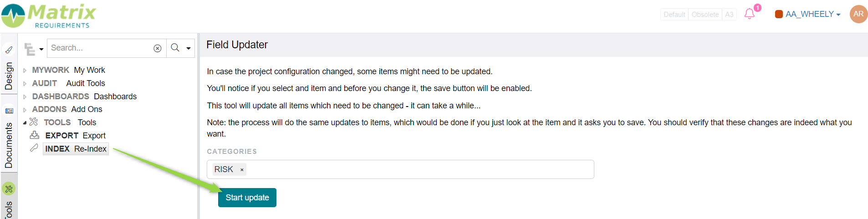This screenshot has width=868, height=219.
Task: Click the green Tools icon in sidebar
Action: (x=9, y=188)
